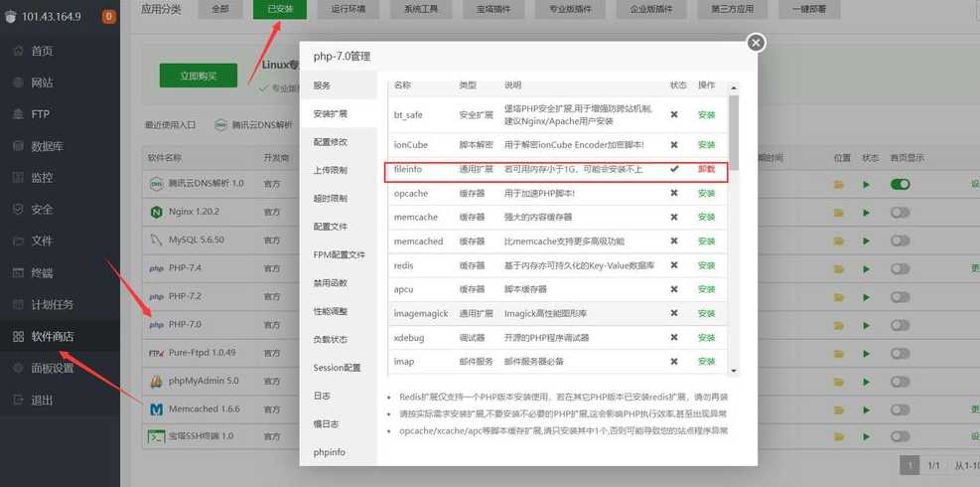Open 配置修改 in the php-7.0 dialog menu
The image size is (980, 487).
point(339,142)
